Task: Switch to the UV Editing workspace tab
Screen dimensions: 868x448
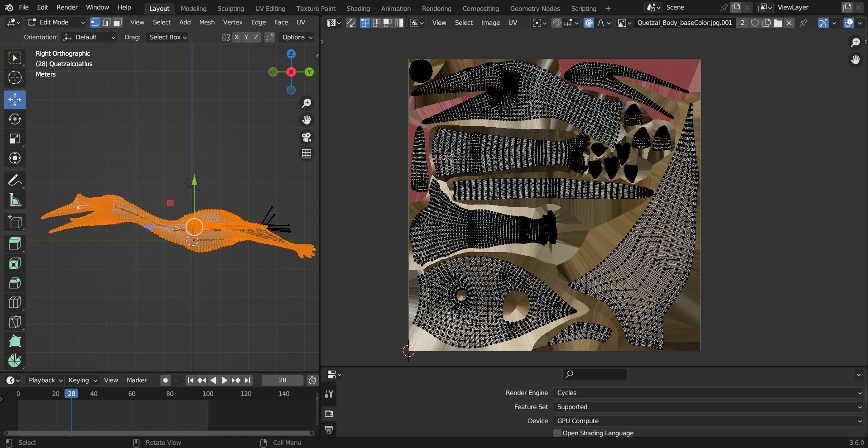Action: [270, 8]
